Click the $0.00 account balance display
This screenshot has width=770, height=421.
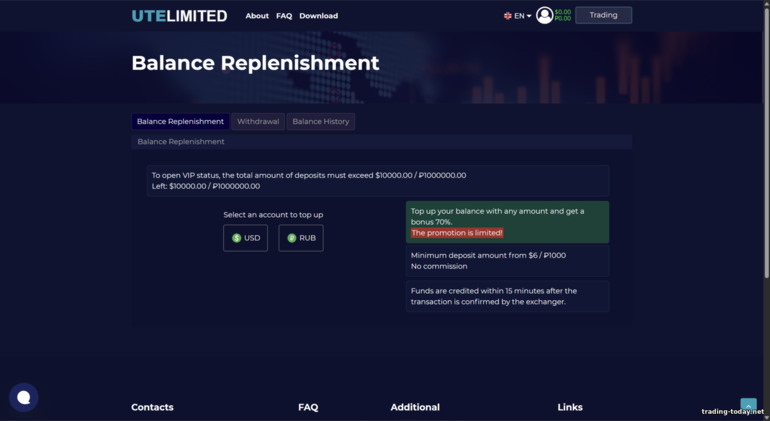tap(563, 12)
